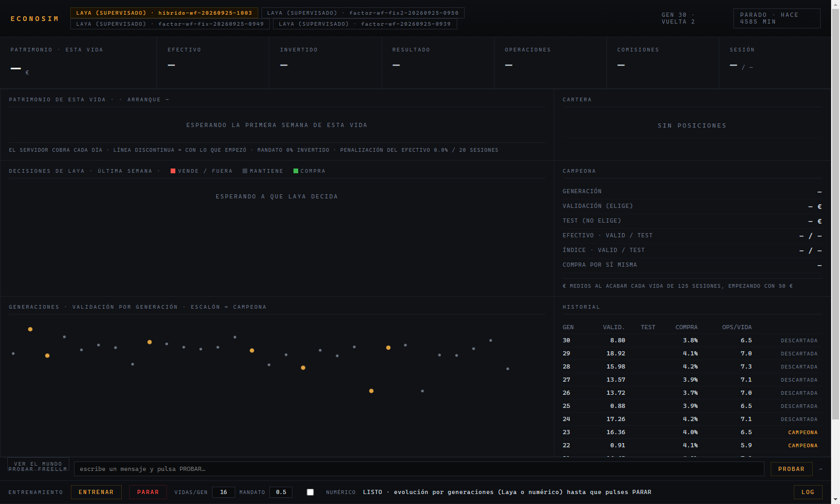Click the PATRIMONIO · ESTA VIDA card
The width and height of the screenshot is (840, 504).
point(78,62)
